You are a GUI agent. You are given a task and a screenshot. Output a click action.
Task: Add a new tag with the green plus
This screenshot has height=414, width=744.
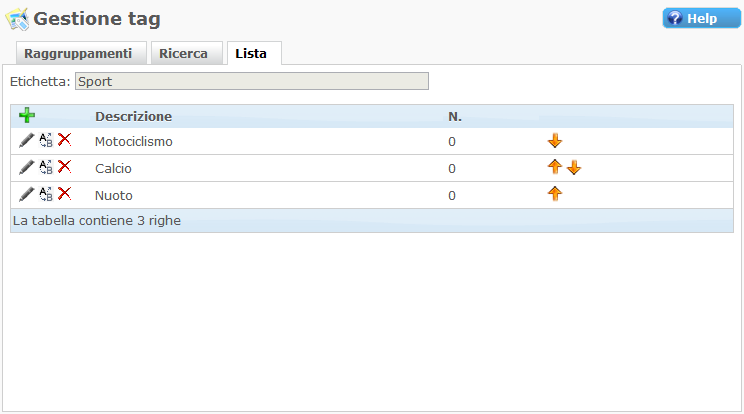[27, 115]
